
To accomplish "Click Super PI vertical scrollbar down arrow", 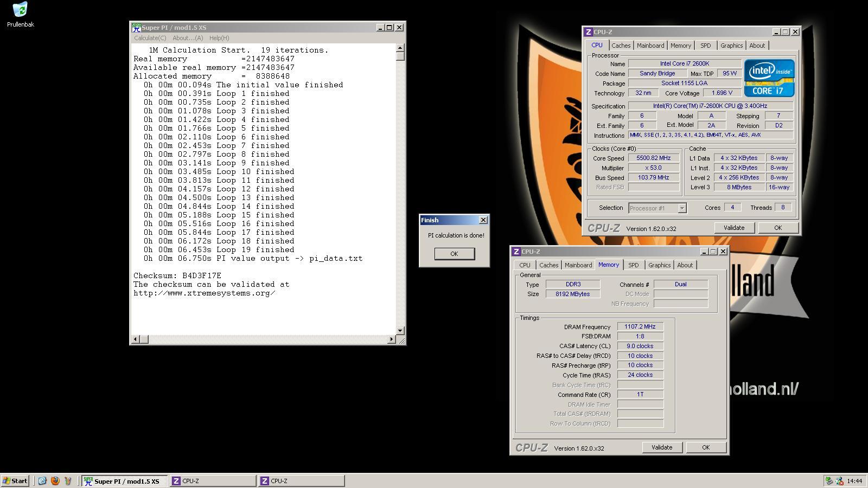I will [x=400, y=330].
